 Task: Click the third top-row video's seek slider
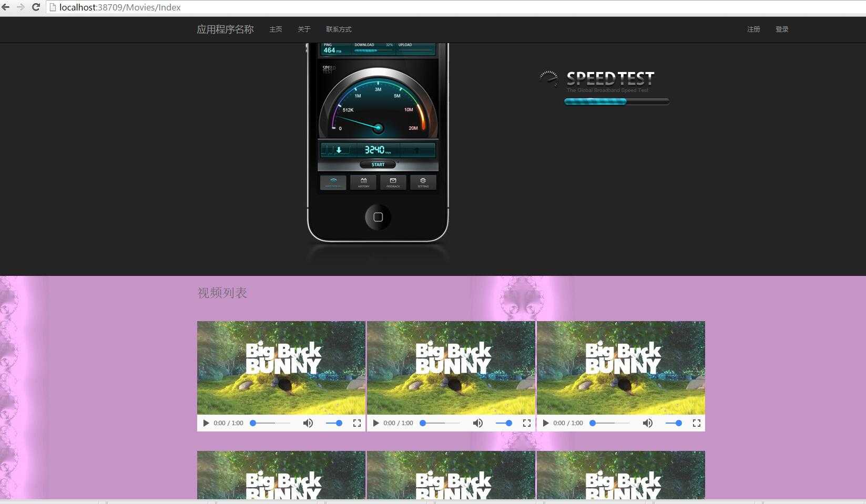pos(610,423)
